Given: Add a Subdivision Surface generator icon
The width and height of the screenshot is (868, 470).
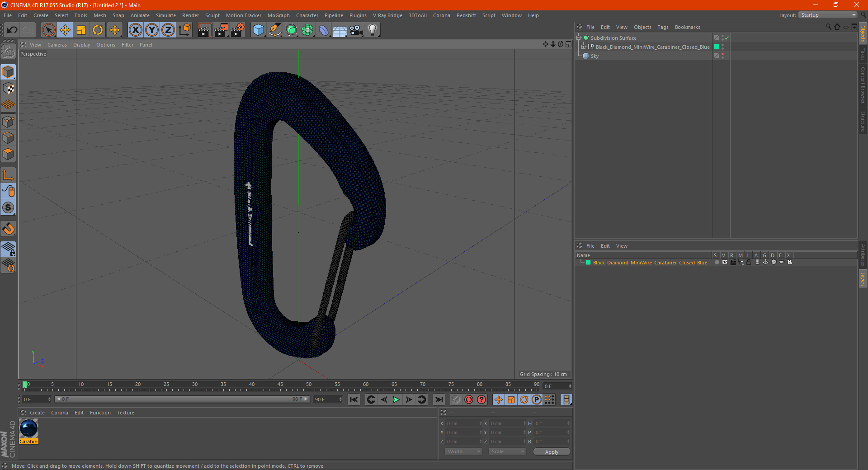Looking at the screenshot, I should [x=291, y=30].
